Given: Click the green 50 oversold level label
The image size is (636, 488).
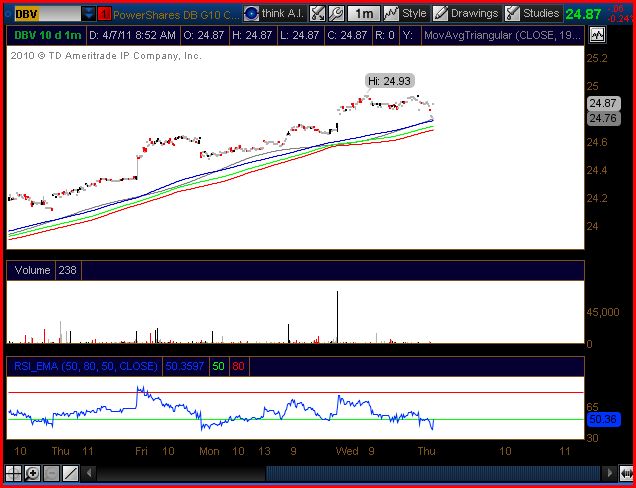Looking at the screenshot, I should pos(219,366).
